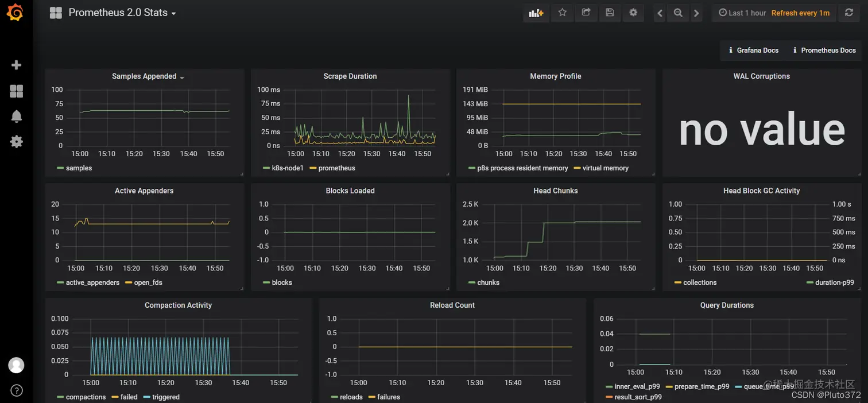Open the Create plus menu in sidebar
The height and width of the screenshot is (403, 868).
pos(17,65)
